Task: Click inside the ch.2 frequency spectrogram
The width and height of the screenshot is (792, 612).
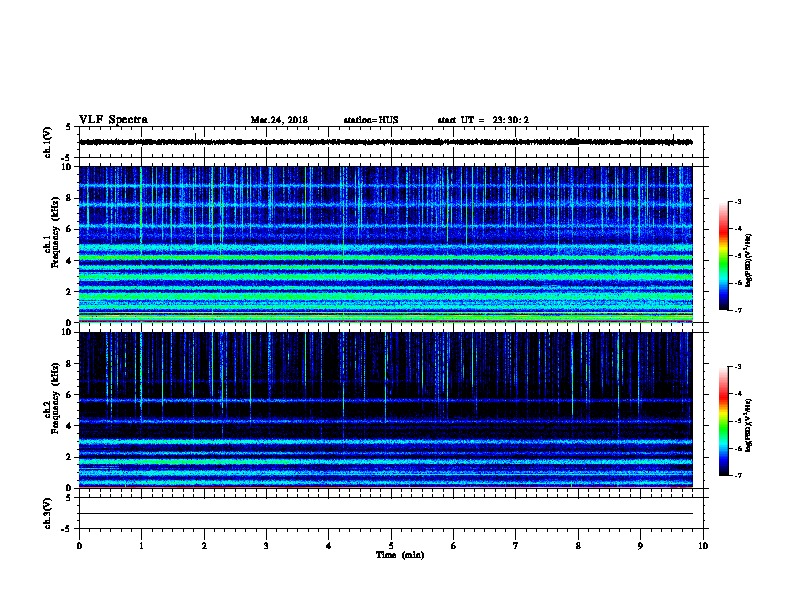Action: tap(386, 410)
